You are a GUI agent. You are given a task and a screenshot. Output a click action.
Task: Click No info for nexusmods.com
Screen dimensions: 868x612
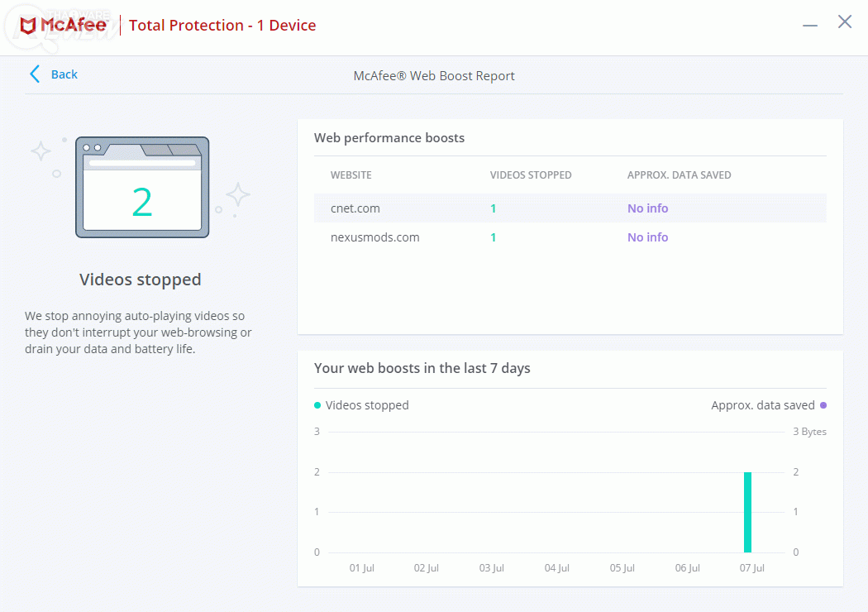tap(647, 237)
